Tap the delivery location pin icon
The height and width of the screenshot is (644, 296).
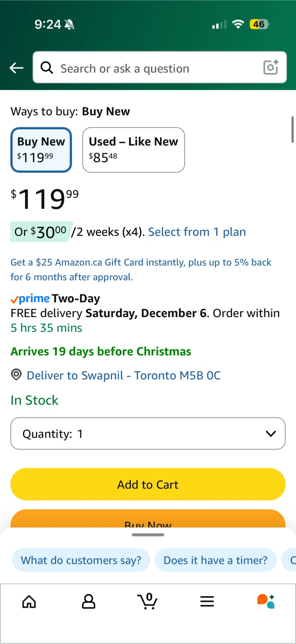pyautogui.click(x=17, y=375)
